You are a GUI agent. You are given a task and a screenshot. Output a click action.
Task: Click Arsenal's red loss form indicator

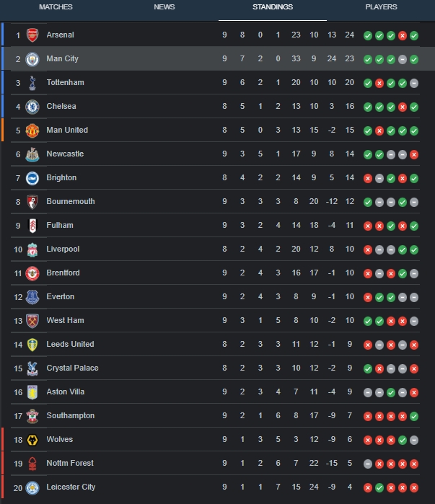tap(403, 35)
